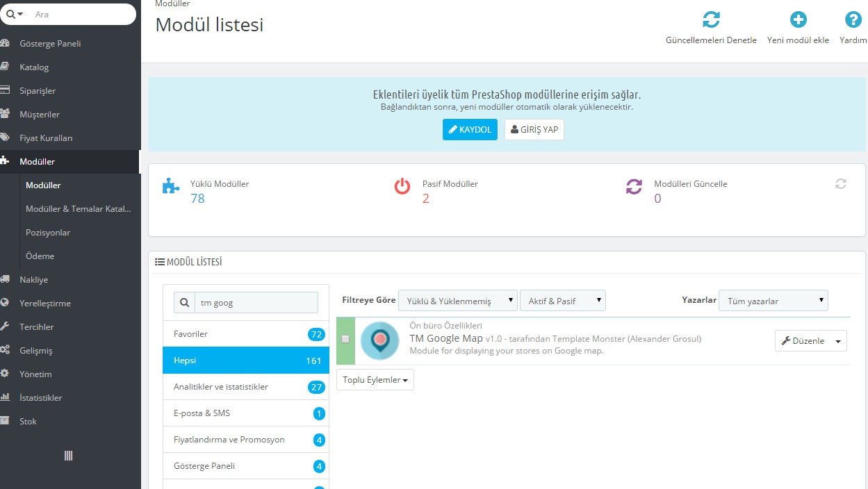The image size is (868, 489).
Task: Click the Yeni modül ekle plus icon
Action: pyautogui.click(x=799, y=19)
